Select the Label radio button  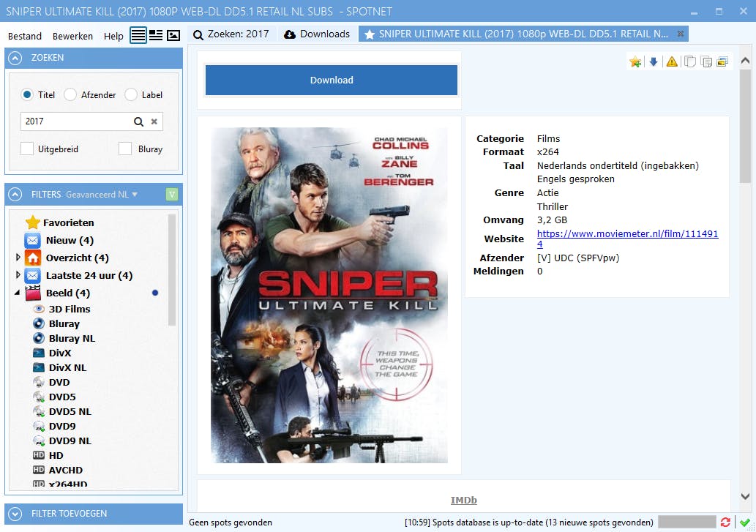coord(131,94)
